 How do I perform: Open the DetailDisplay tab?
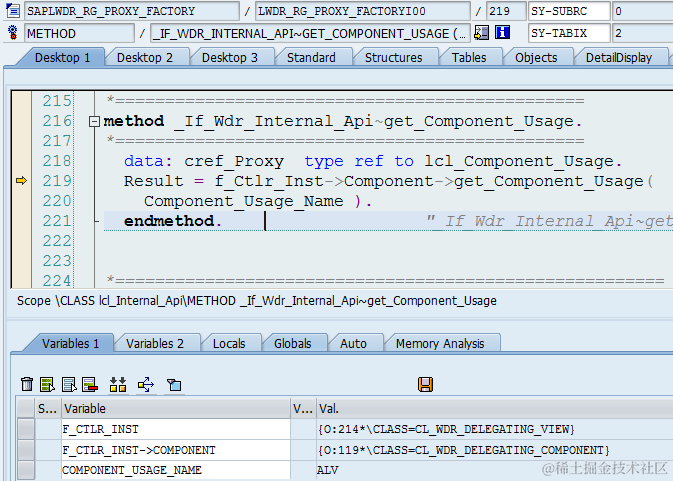[x=618, y=57]
